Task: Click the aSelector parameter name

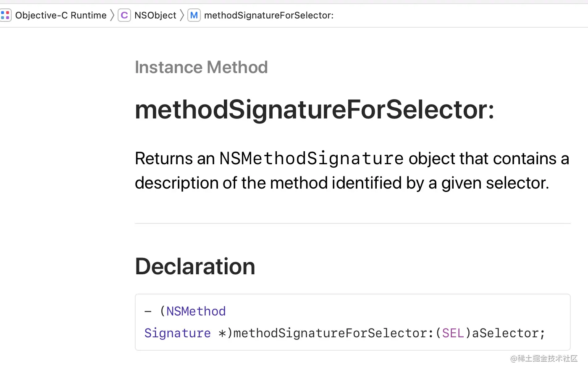Action: pos(505,333)
